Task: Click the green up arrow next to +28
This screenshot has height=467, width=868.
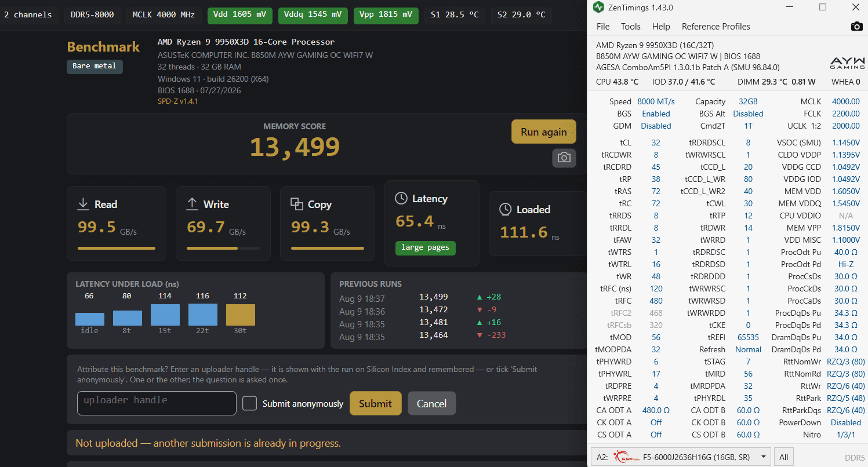Action: (x=480, y=297)
